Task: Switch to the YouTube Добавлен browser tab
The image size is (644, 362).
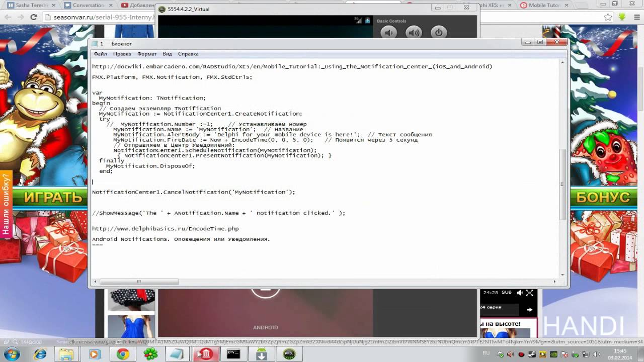Action: point(138,5)
